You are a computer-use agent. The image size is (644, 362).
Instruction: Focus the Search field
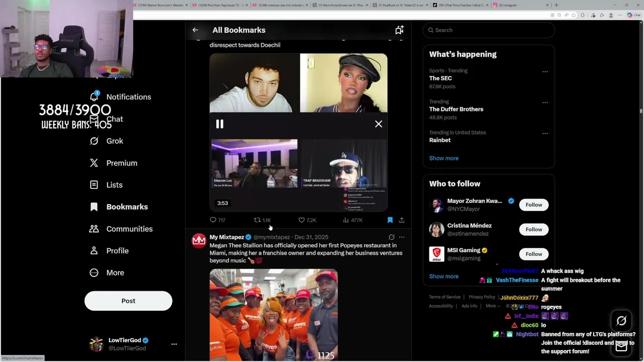pyautogui.click(x=489, y=30)
